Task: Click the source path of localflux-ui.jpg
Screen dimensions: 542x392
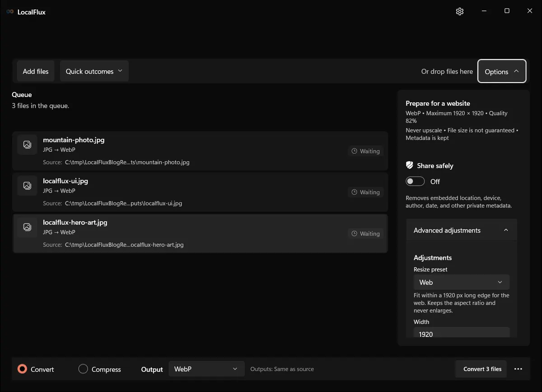Action: (123, 203)
